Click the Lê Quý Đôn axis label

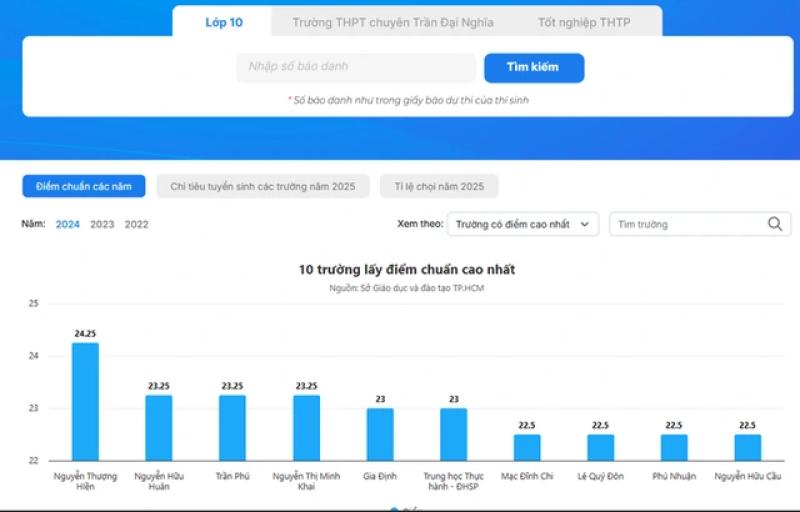pos(601,476)
